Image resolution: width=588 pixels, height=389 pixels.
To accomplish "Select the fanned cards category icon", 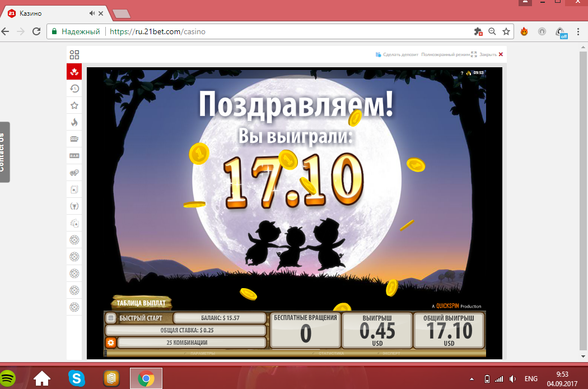I will (x=74, y=223).
